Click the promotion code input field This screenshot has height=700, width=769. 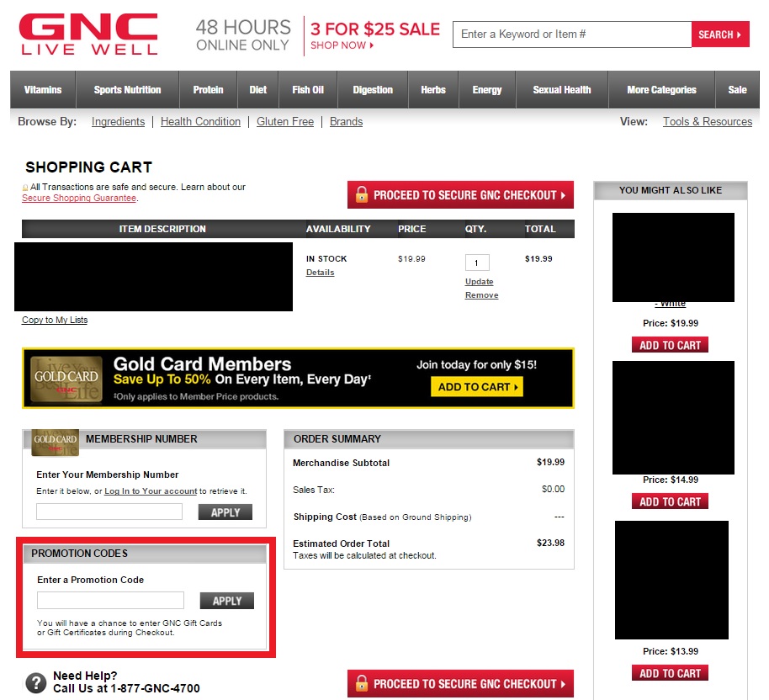coord(110,600)
